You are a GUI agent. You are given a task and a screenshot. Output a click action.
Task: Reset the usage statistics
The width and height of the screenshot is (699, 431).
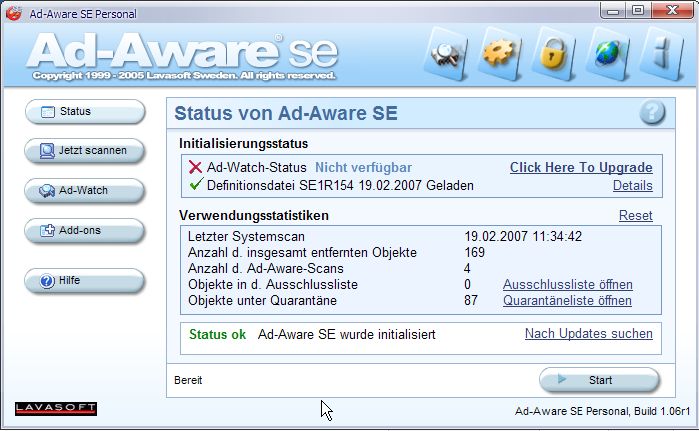[636, 216]
